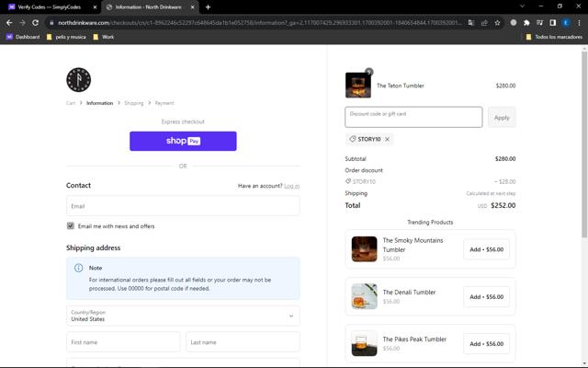Open the share page icon in address bar

pos(484,23)
